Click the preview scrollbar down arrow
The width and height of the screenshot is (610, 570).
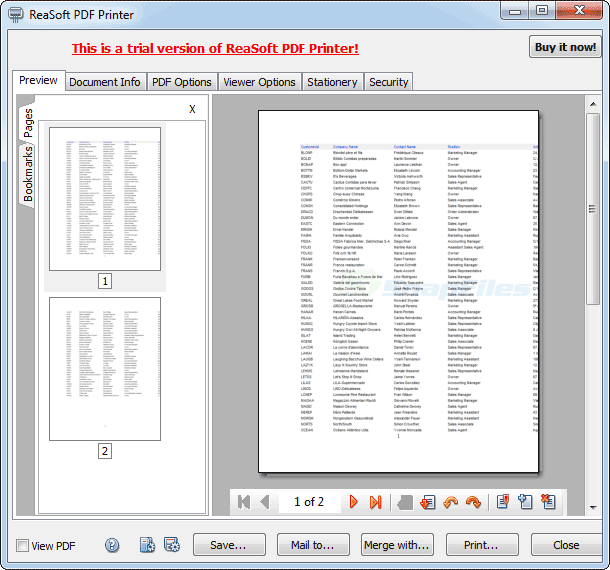593,507
